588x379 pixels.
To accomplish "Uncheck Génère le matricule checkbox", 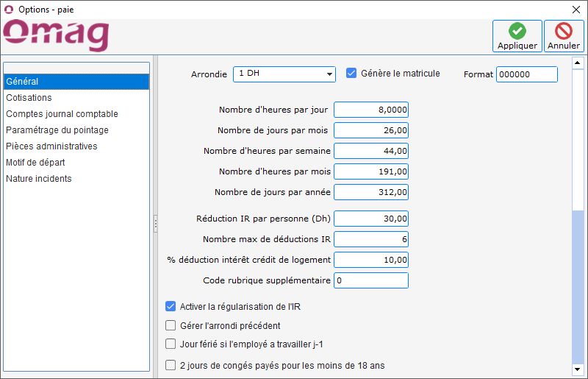I will pyautogui.click(x=351, y=73).
